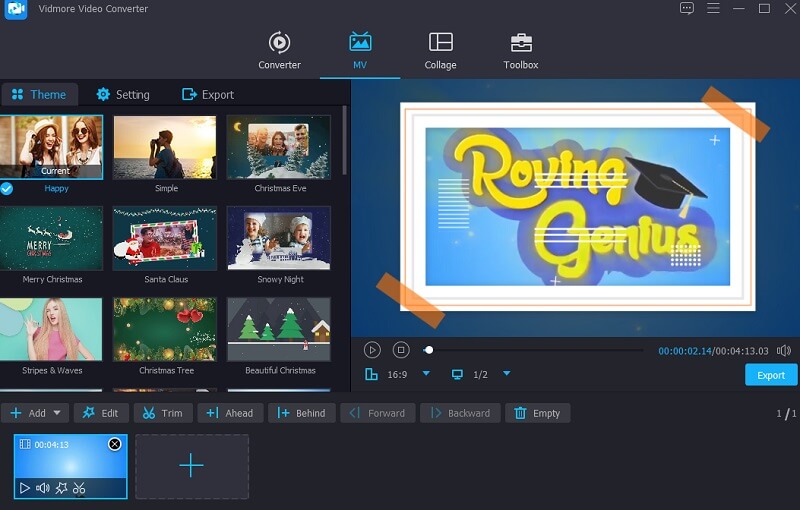Toggle the clip's audio speaker icon
The height and width of the screenshot is (510, 800).
(43, 488)
